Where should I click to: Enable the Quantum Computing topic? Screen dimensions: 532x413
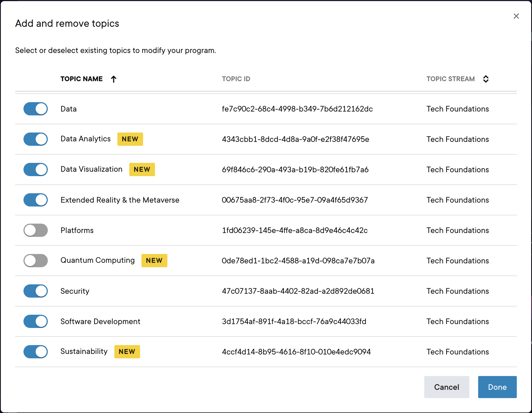(x=35, y=260)
